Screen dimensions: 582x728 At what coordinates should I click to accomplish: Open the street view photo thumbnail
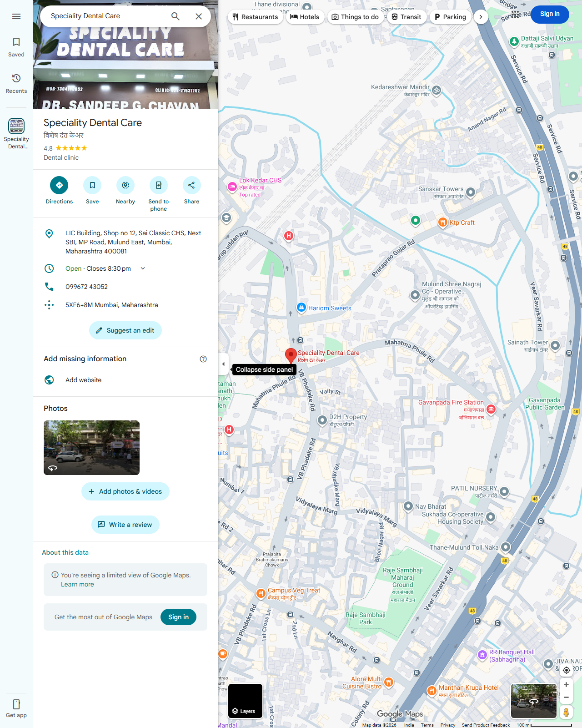91,448
